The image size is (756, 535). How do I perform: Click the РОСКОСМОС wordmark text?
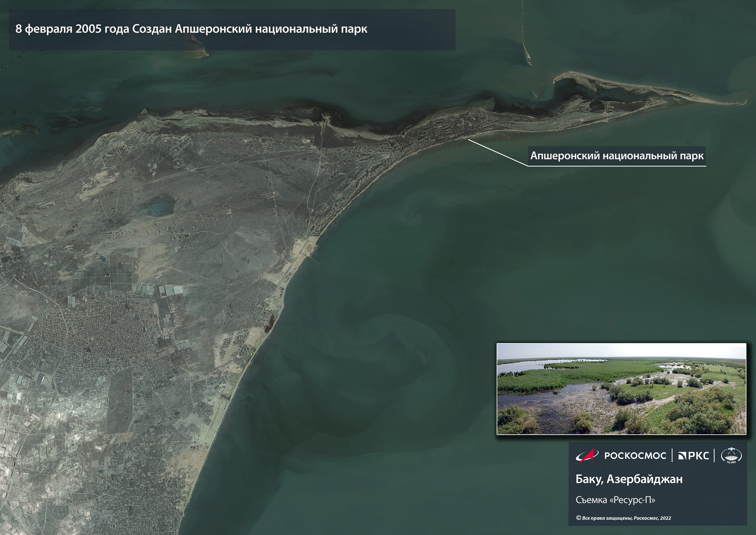pyautogui.click(x=635, y=456)
